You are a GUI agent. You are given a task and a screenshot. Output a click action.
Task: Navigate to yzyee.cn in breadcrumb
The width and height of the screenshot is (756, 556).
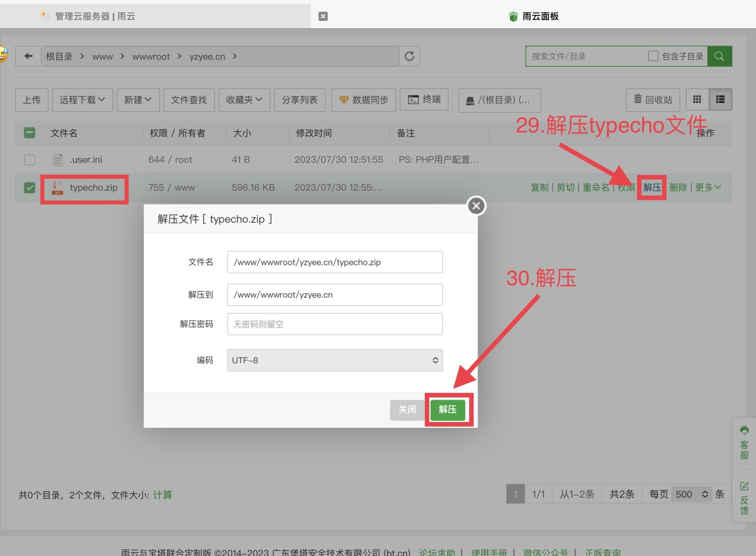tap(207, 57)
